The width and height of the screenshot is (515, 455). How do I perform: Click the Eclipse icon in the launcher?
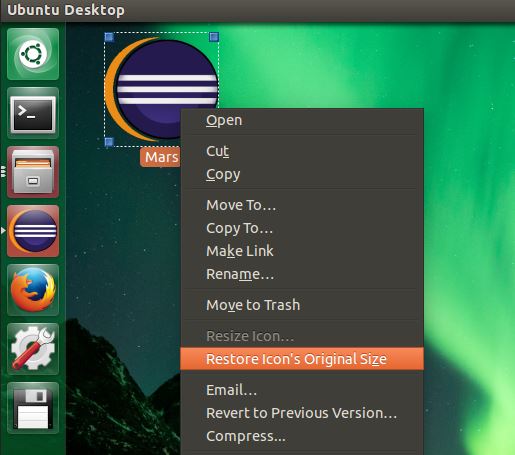click(33, 231)
